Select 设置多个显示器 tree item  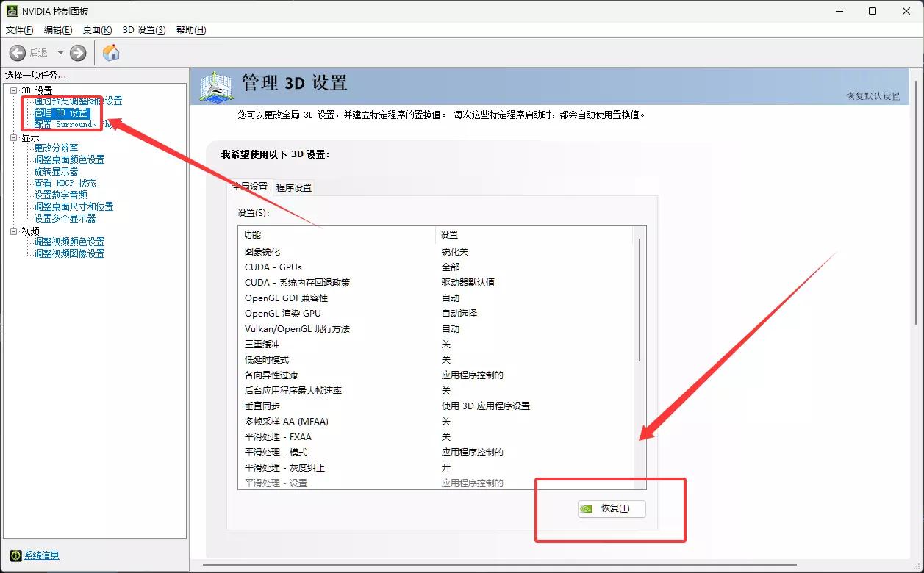65,219
